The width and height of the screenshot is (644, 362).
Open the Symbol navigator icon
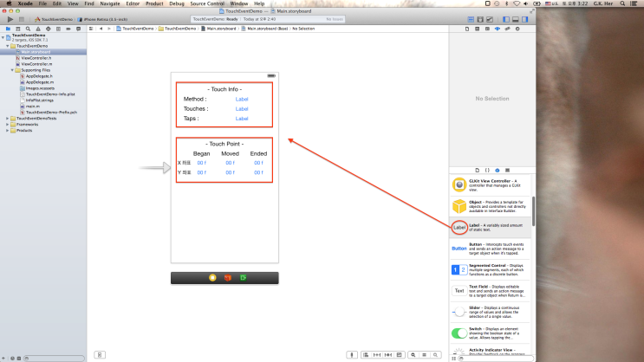(x=17, y=29)
